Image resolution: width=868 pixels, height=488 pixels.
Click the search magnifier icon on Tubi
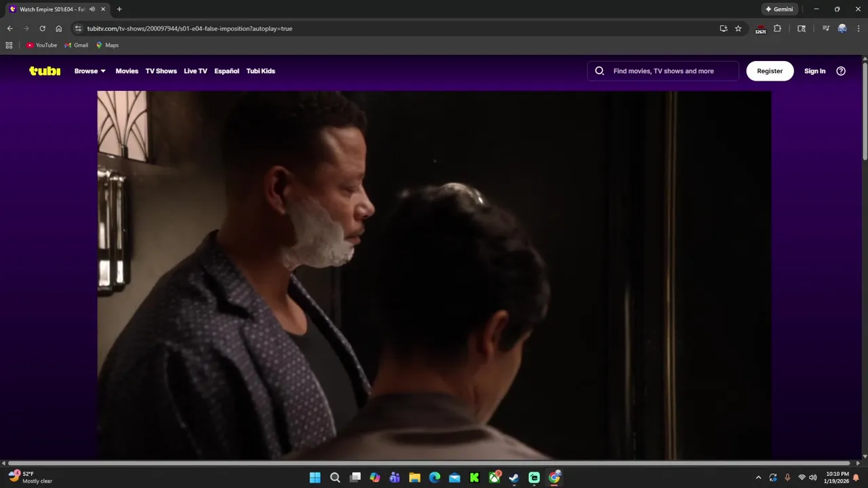599,70
